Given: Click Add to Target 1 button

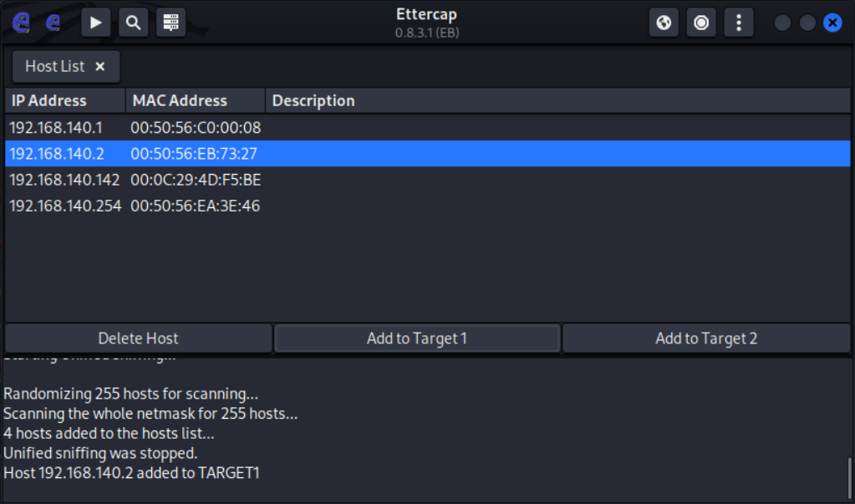Looking at the screenshot, I should coord(416,339).
